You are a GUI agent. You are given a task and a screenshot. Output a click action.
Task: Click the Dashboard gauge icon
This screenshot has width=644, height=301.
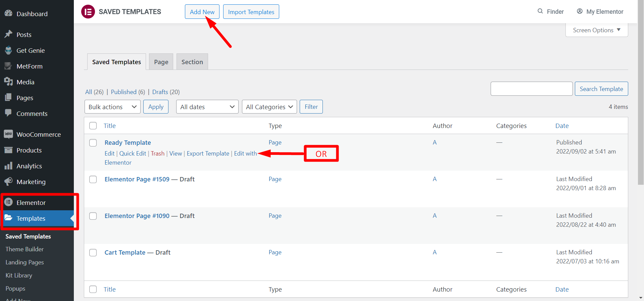(8, 13)
